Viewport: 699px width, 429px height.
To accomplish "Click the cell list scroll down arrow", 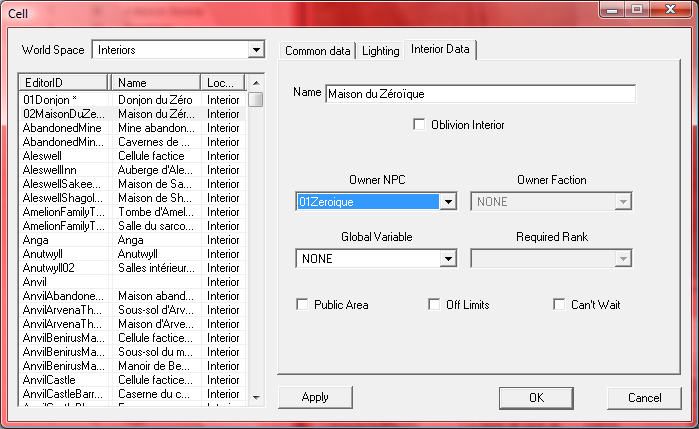I will 256,397.
